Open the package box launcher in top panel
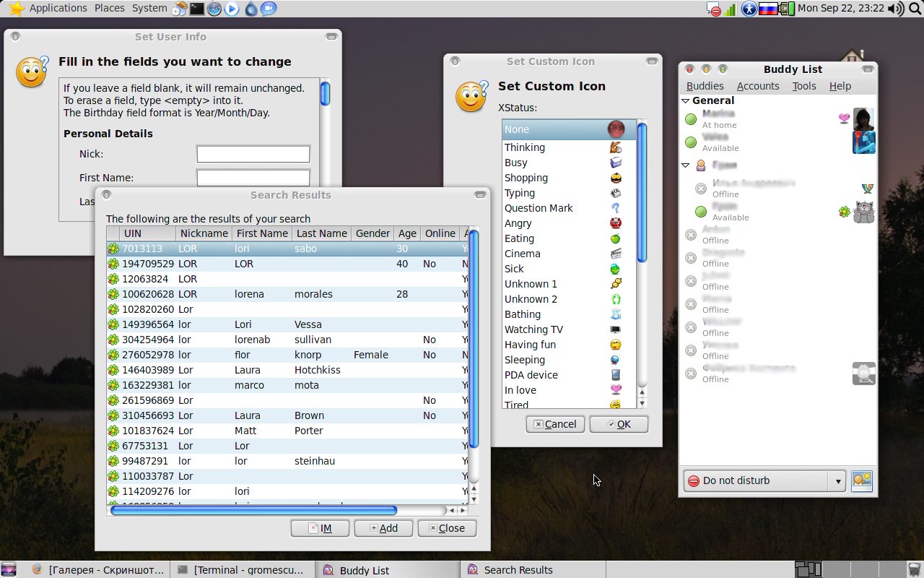Image resolution: width=924 pixels, height=578 pixels. click(x=180, y=9)
